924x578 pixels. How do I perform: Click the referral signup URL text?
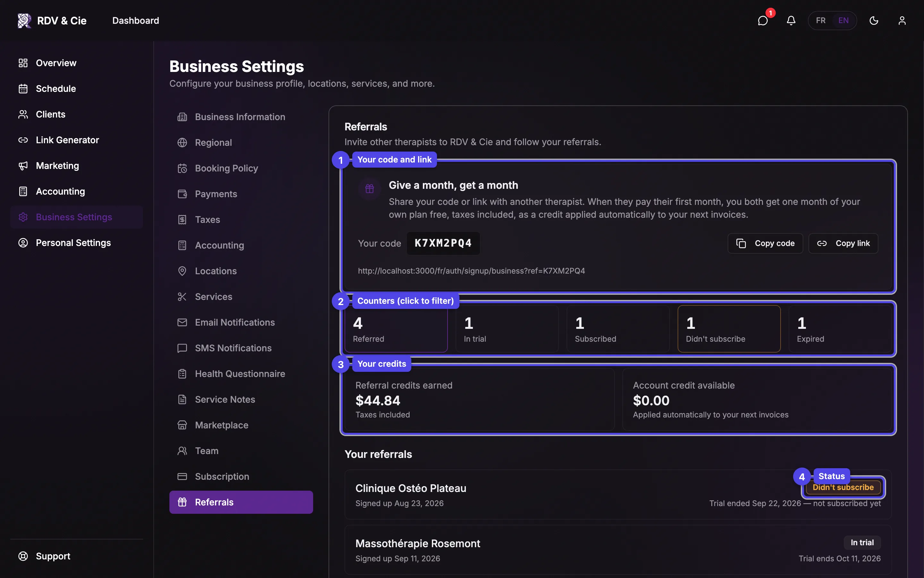471,271
